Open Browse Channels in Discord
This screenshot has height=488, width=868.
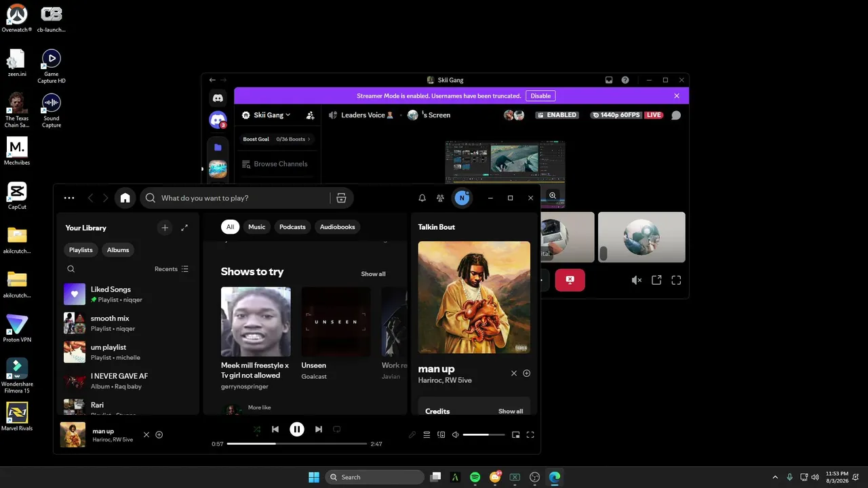(275, 164)
